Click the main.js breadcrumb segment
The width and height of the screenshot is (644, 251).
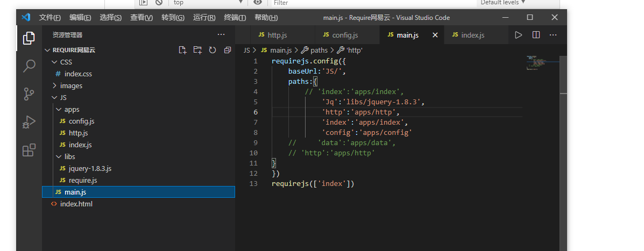[277, 50]
